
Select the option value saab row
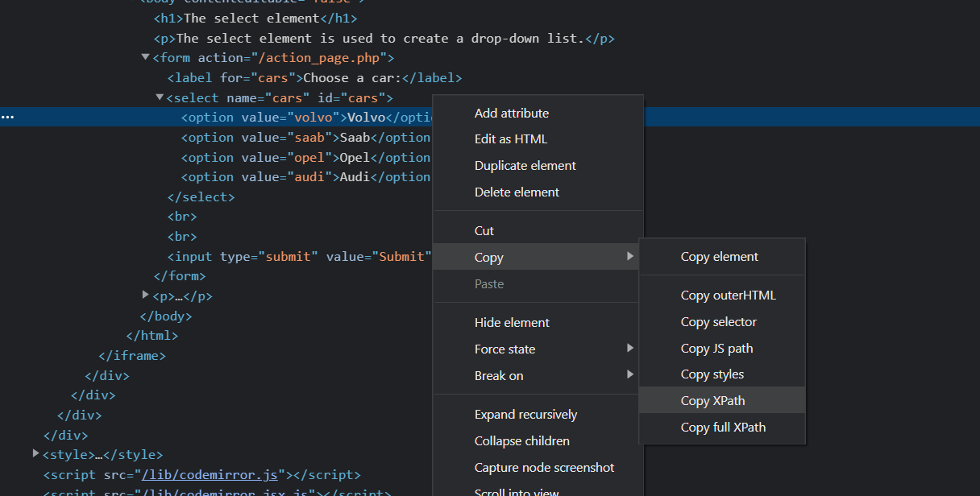click(306, 138)
